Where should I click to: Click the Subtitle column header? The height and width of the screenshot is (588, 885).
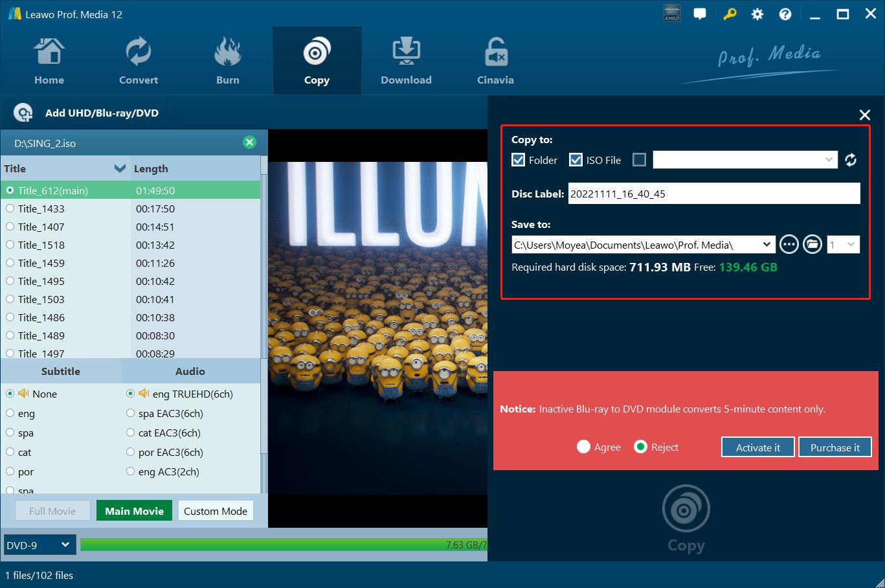point(61,371)
